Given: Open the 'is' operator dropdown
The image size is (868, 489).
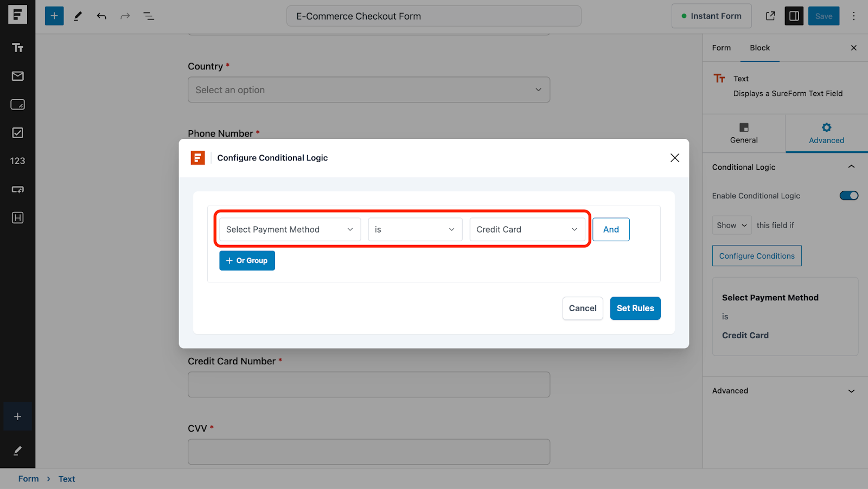Looking at the screenshot, I should coord(415,229).
